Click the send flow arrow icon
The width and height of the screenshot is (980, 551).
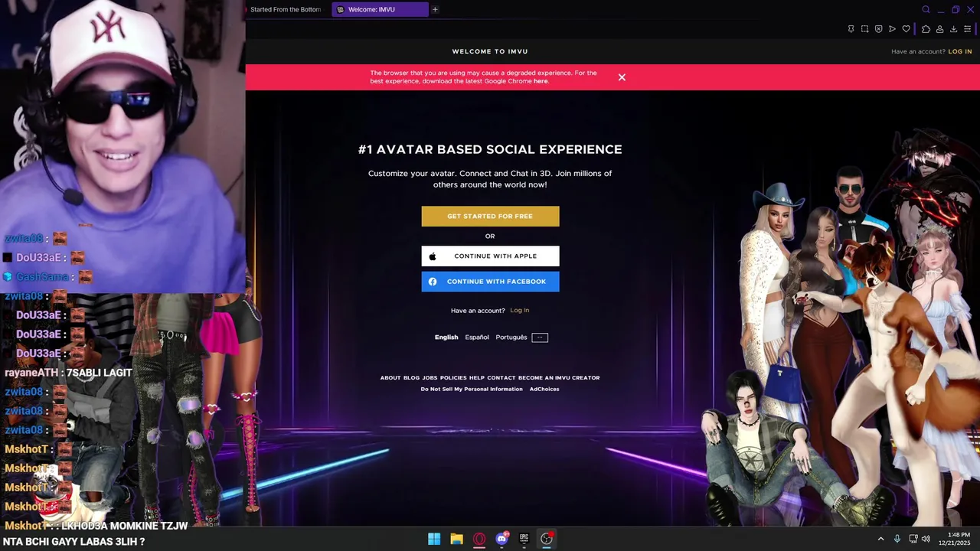tap(892, 29)
